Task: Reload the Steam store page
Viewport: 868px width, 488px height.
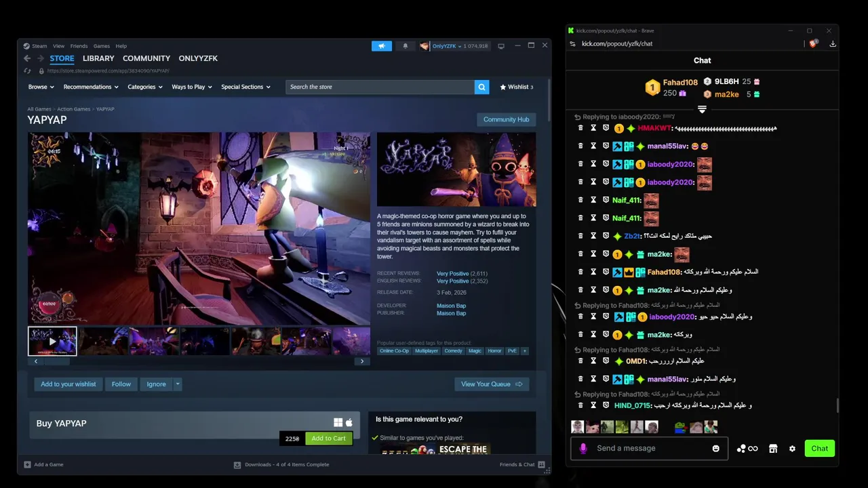Action: pos(27,70)
